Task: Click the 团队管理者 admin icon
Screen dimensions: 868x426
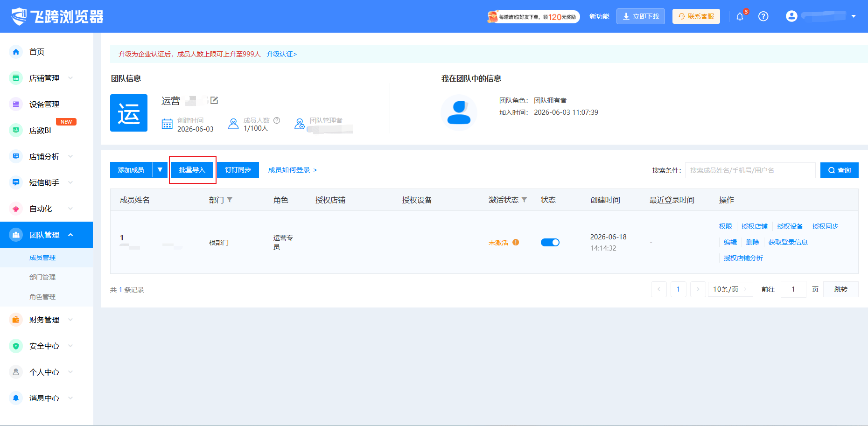Action: click(x=300, y=124)
